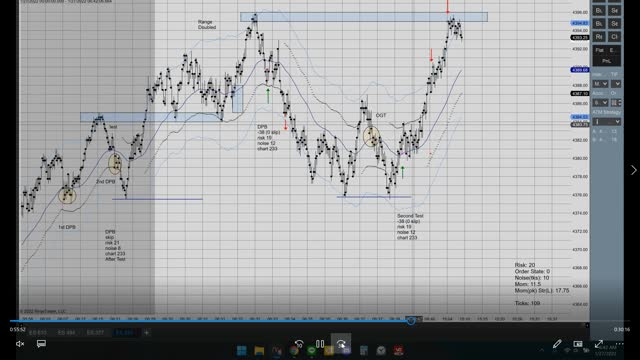Skip forward 30 seconds in the video

pos(341,344)
